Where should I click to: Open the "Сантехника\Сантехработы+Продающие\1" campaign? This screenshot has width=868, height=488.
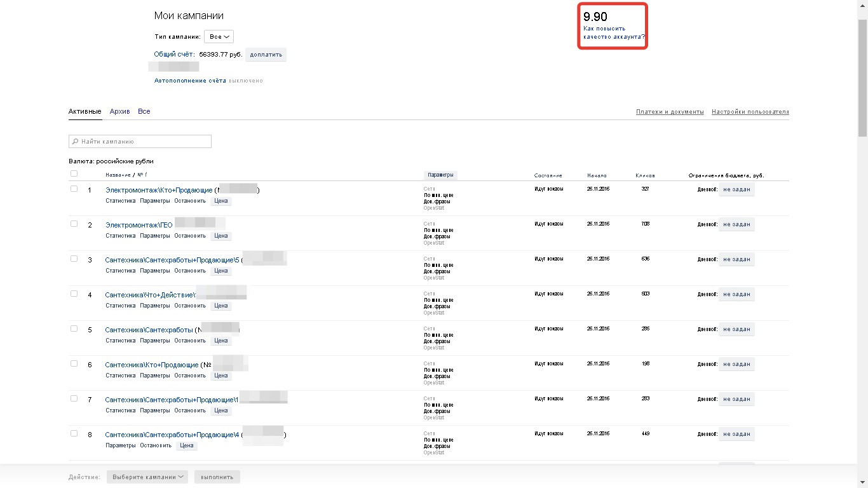172,400
